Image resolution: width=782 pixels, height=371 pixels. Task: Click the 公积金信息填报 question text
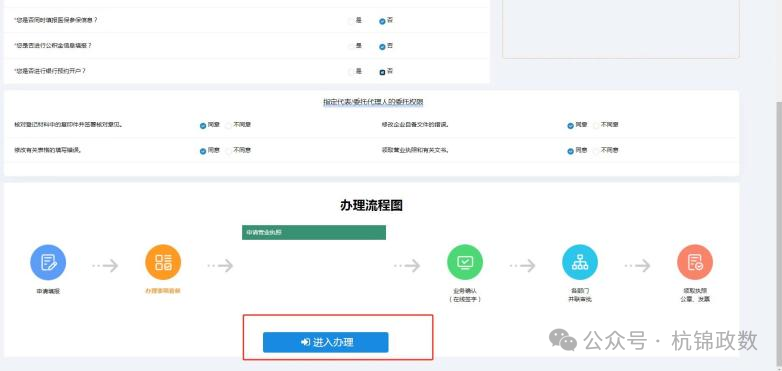pos(53,46)
